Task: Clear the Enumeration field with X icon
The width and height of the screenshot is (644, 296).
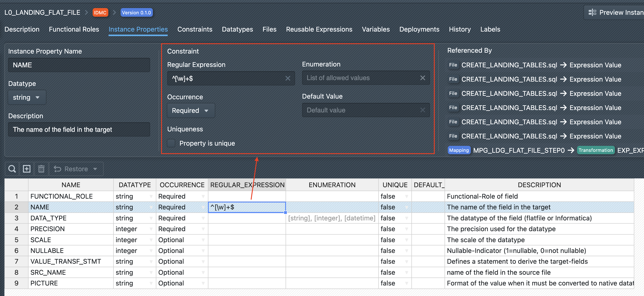Action: [422, 78]
